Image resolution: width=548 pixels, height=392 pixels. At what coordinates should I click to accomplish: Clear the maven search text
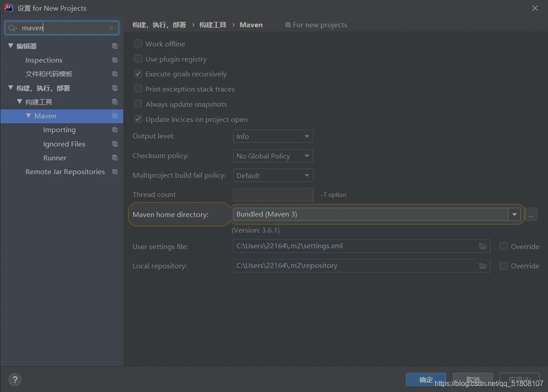point(111,28)
